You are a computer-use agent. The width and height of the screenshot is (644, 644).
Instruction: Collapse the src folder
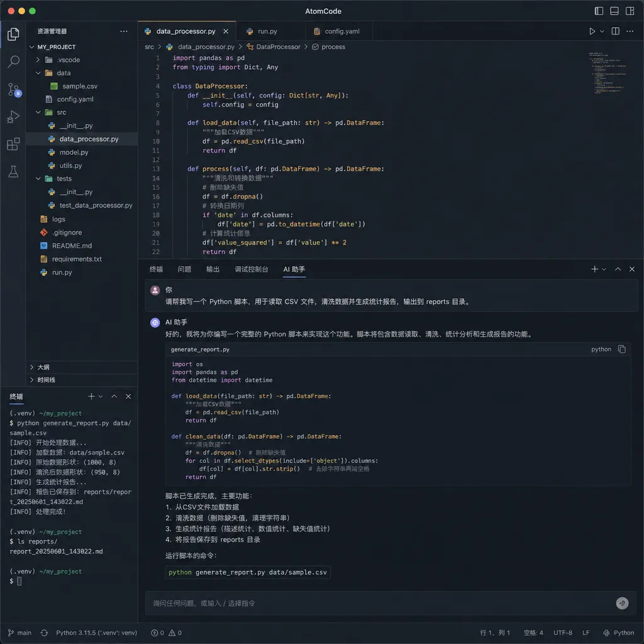point(38,112)
